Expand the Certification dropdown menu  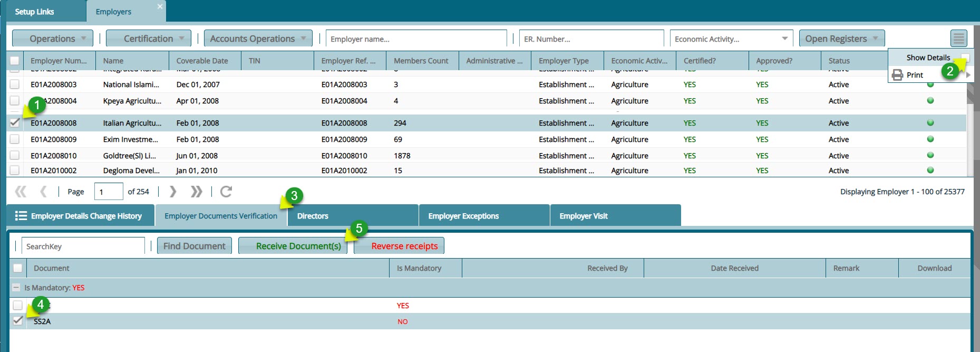click(149, 39)
